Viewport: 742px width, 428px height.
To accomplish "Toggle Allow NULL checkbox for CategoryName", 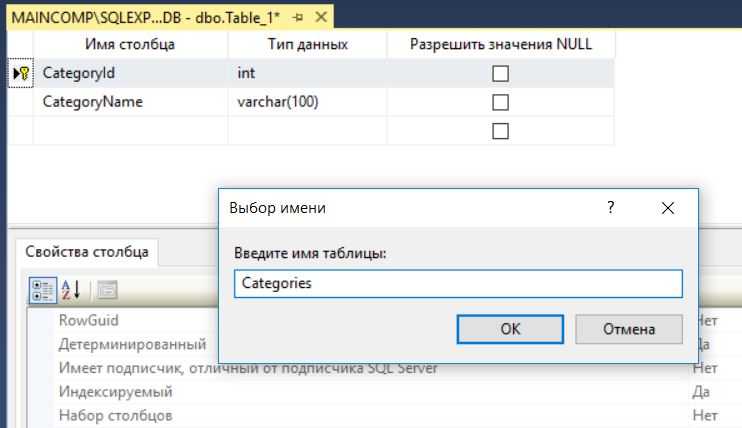I will coord(501,102).
